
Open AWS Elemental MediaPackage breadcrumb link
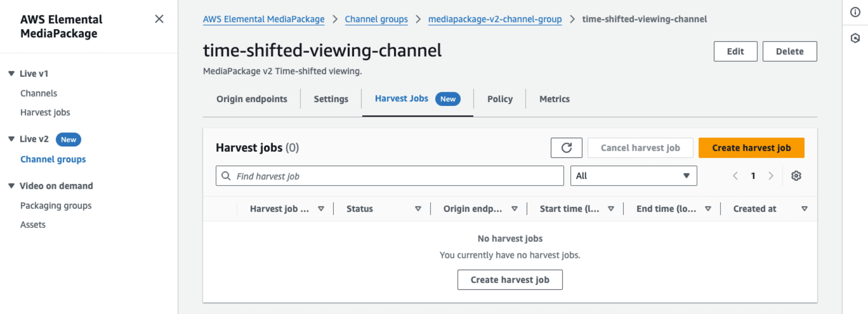click(x=263, y=19)
